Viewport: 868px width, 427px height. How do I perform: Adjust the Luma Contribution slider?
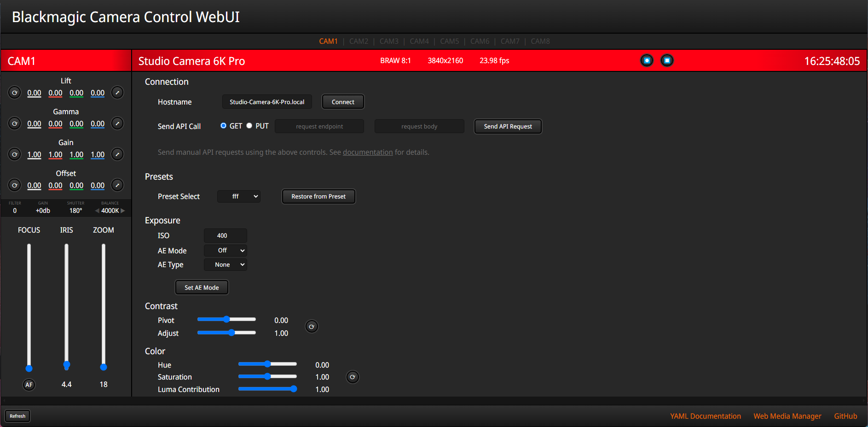[267, 389]
